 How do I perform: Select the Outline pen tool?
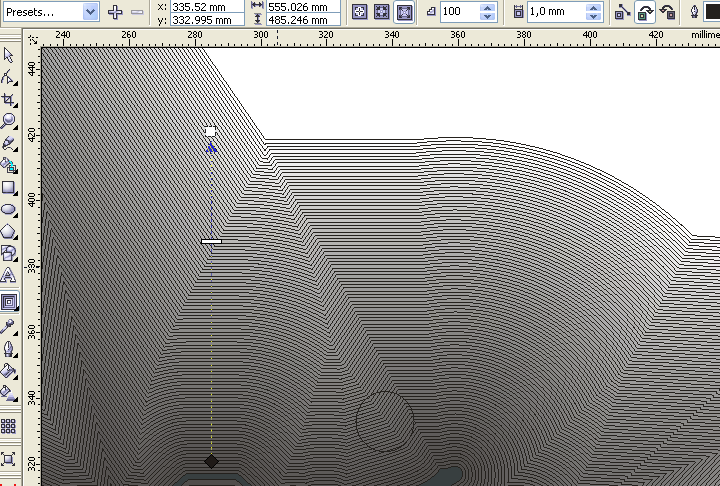[x=9, y=349]
